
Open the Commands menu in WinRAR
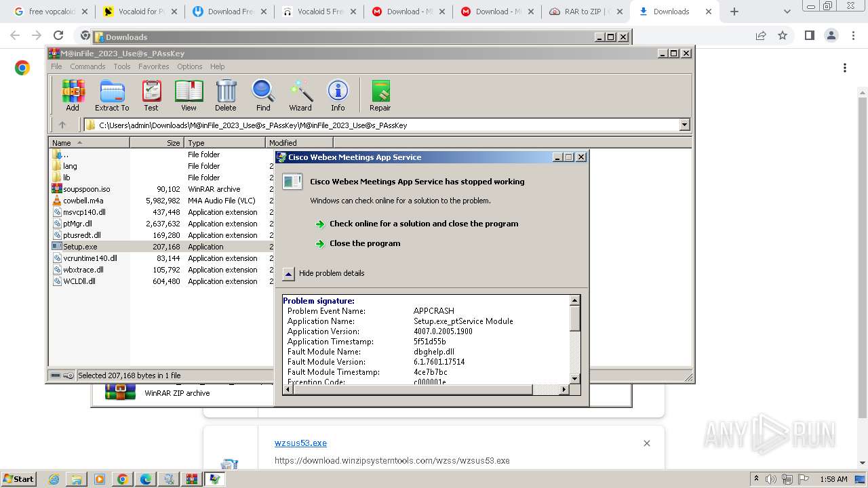[x=87, y=66]
